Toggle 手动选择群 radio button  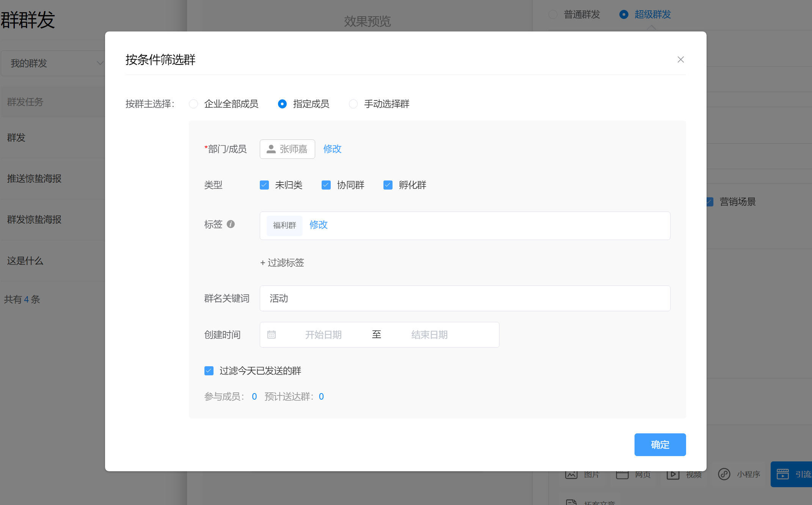point(353,104)
